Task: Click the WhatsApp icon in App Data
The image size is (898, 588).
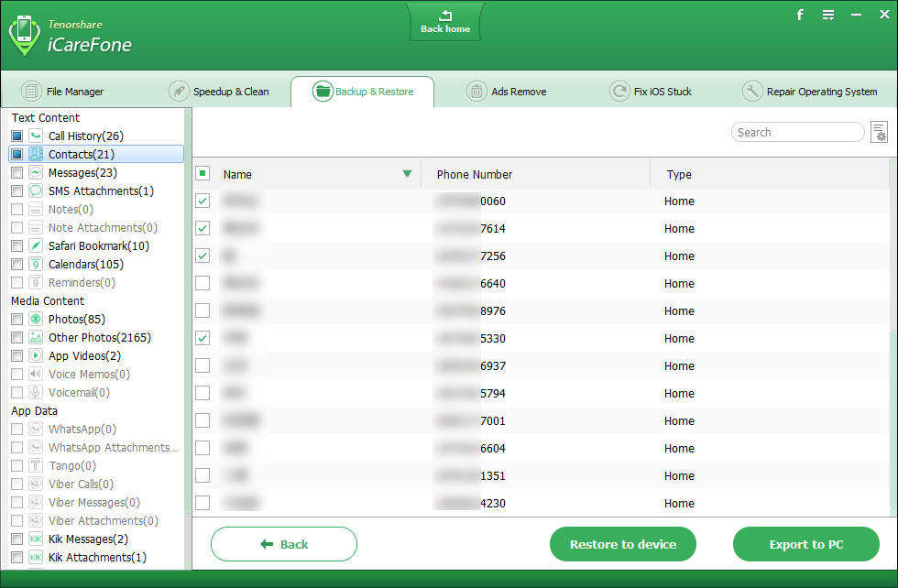Action: click(x=36, y=429)
